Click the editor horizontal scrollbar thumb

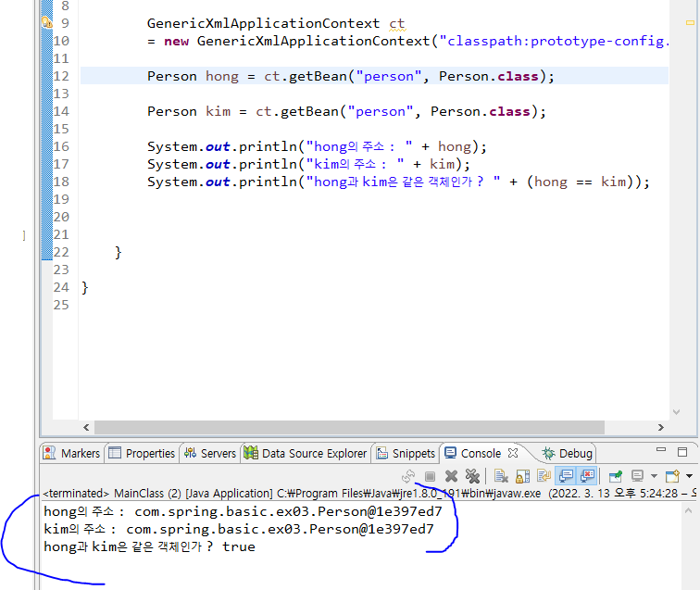(350, 427)
